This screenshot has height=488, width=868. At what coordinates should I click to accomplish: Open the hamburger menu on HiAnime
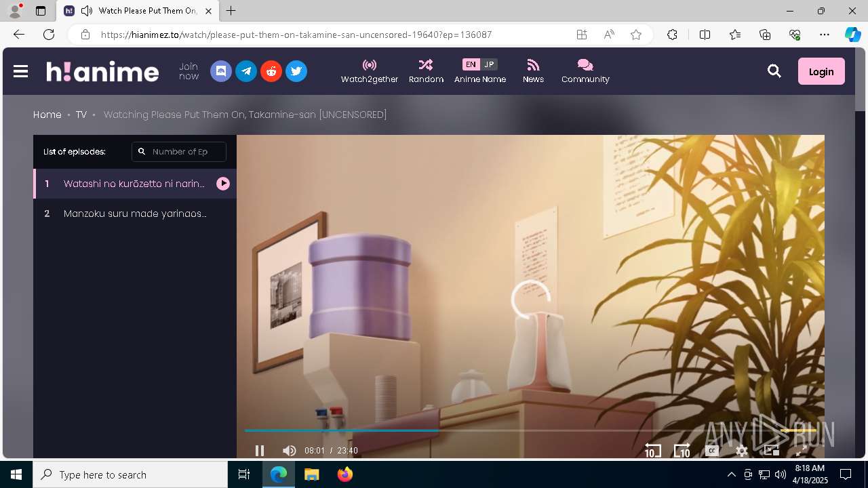(20, 71)
